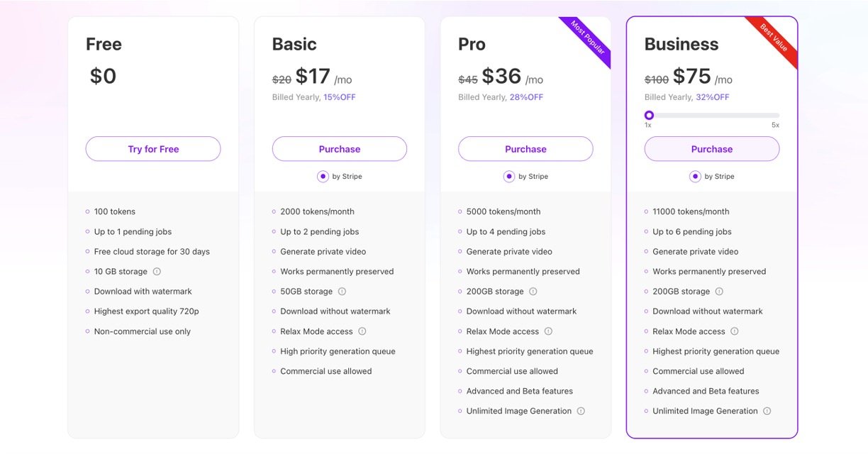Click the Try for Free button
868x454 pixels.
(x=153, y=149)
